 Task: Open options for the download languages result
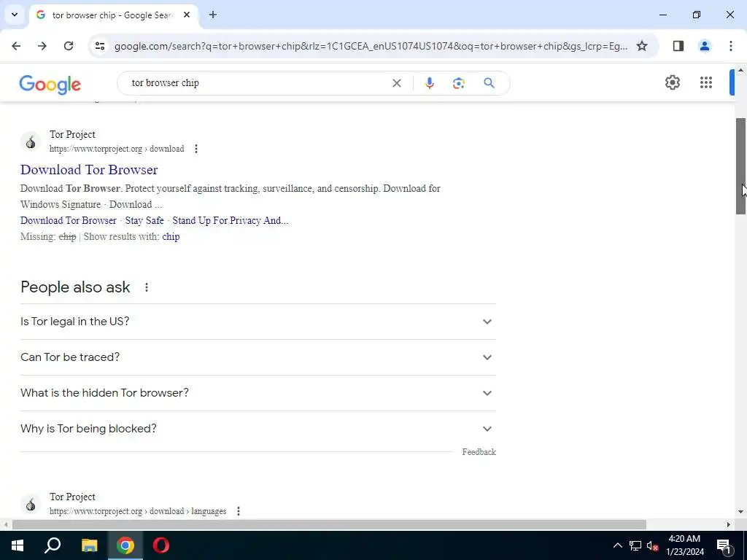coord(239,511)
